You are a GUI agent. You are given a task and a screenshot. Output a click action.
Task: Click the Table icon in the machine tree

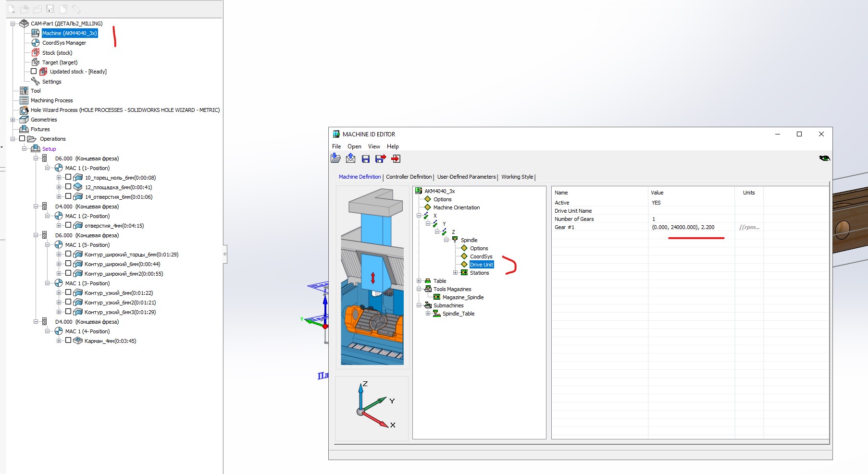click(428, 281)
